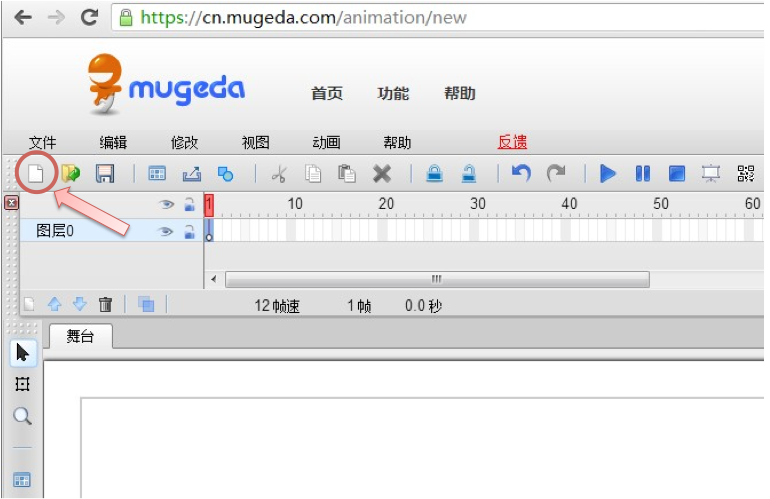Move layer down with arrow
The image size is (770, 499).
[x=80, y=304]
